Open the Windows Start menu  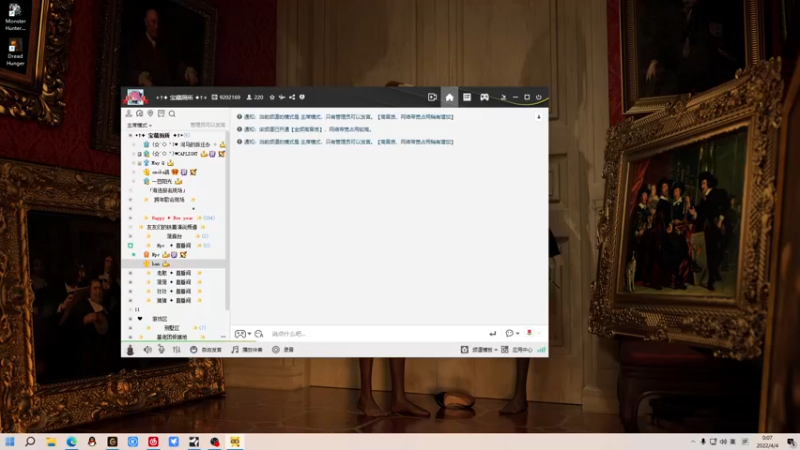10,441
